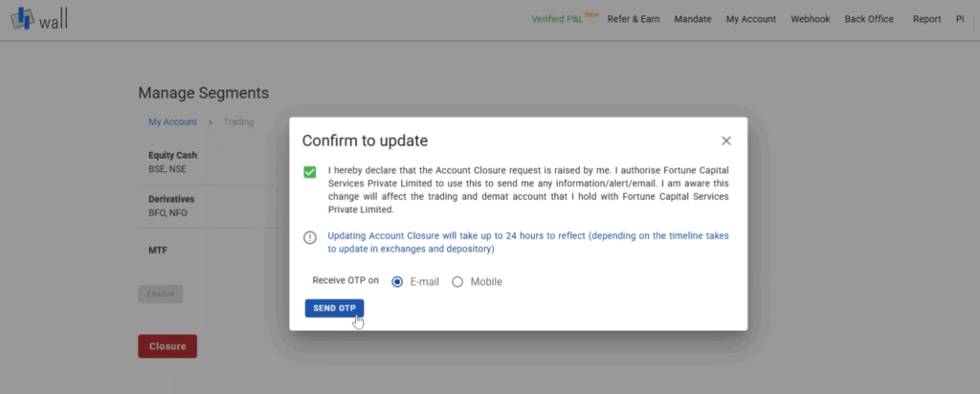Click My Account breadcrumb link
Viewport: 980px width, 394px height.
172,121
